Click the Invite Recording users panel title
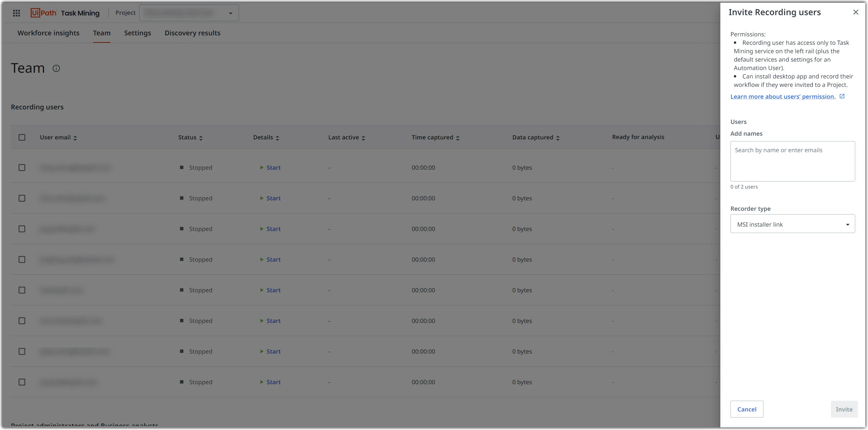The height and width of the screenshot is (430, 868). point(775,12)
